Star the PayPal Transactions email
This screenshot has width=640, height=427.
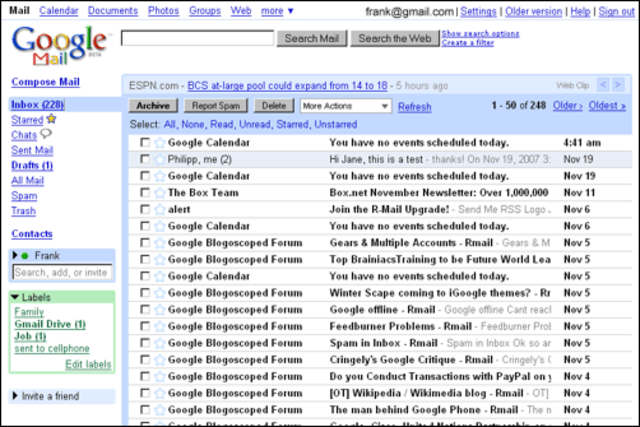pyautogui.click(x=160, y=377)
